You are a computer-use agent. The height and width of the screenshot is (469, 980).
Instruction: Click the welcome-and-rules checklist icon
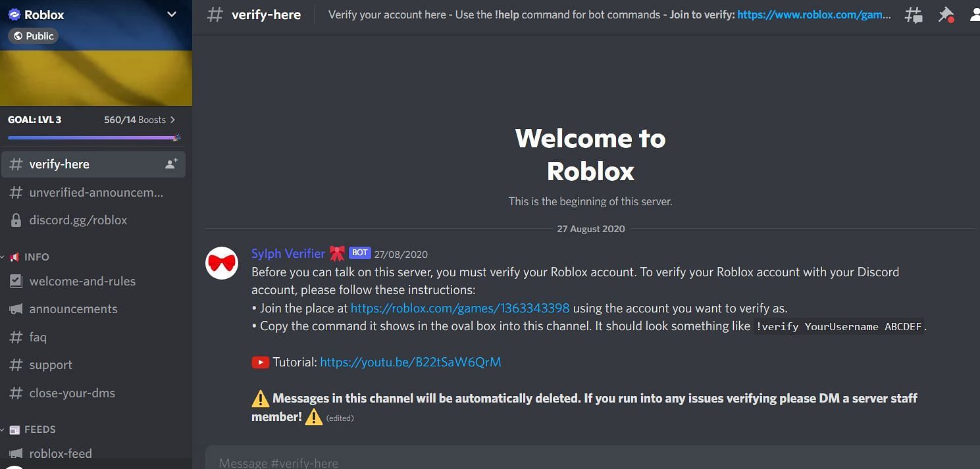pos(16,281)
